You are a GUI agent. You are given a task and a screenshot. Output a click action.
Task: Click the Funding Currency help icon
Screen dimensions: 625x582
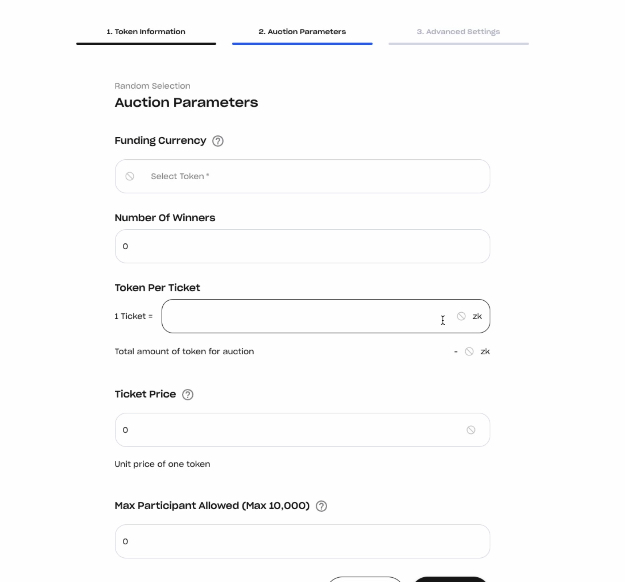[218, 141]
